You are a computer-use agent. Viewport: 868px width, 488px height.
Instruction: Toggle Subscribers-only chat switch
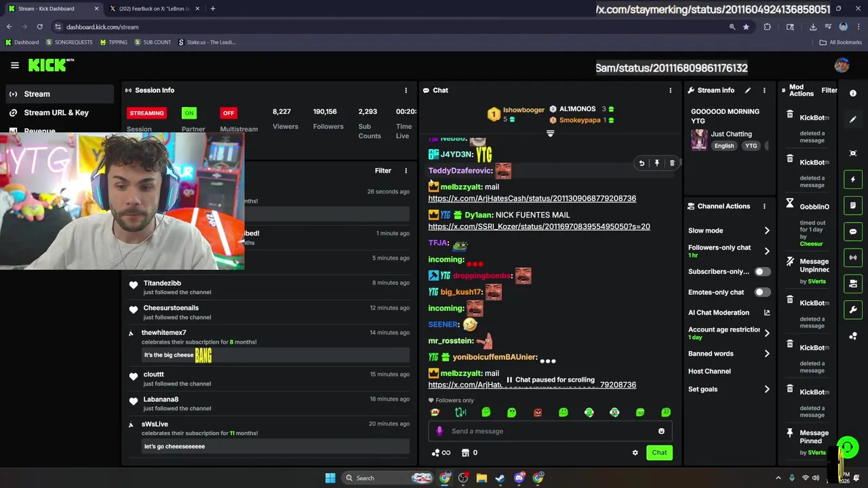[763, 272]
